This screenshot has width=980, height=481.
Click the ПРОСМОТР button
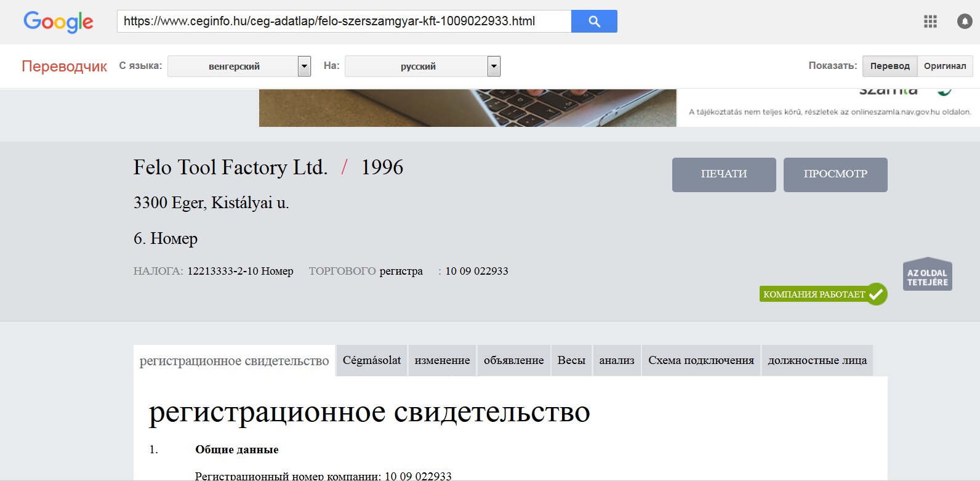coord(835,174)
